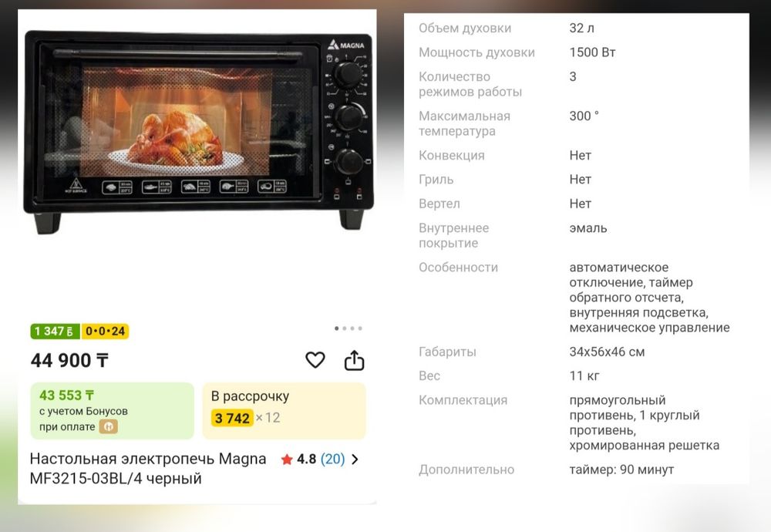This screenshot has width=771, height=532.
Task: Open reviews via chevron next to (20)
Action: point(355,460)
